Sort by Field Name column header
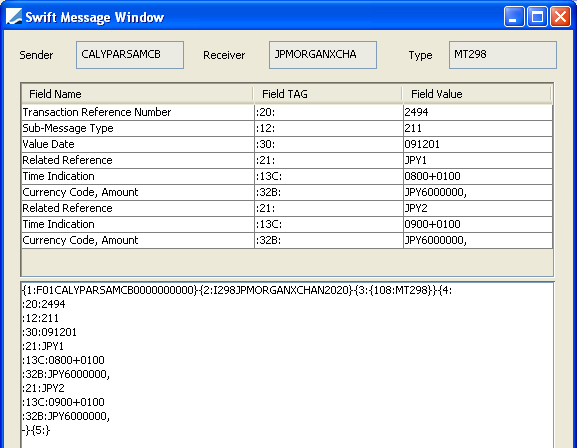Viewport: 577px width, 448px height. pyautogui.click(x=138, y=94)
